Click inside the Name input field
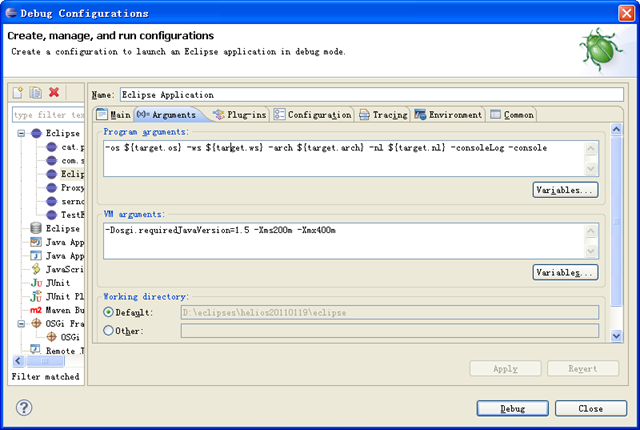Image resolution: width=640 pixels, height=430 pixels. 371,95
